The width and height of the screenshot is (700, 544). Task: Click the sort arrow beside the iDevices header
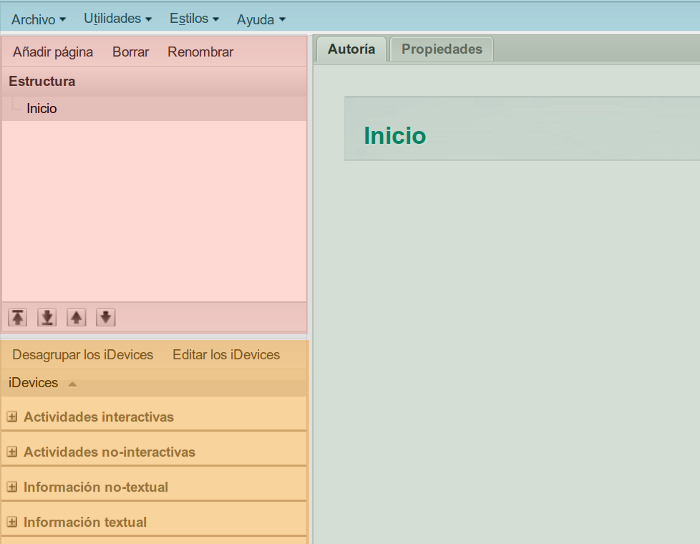point(72,384)
